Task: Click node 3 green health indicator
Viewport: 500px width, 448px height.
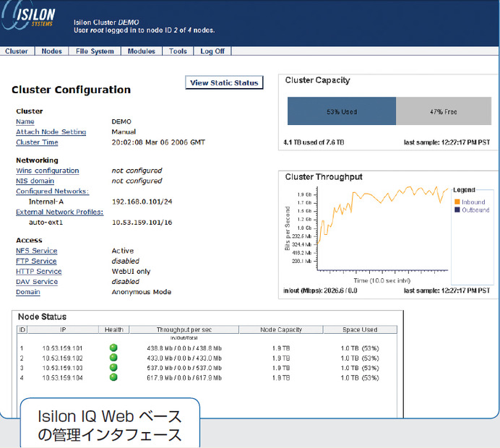Action: pos(113,367)
